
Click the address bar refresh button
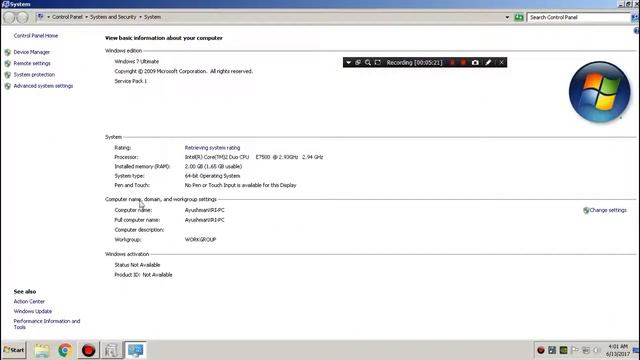click(519, 17)
